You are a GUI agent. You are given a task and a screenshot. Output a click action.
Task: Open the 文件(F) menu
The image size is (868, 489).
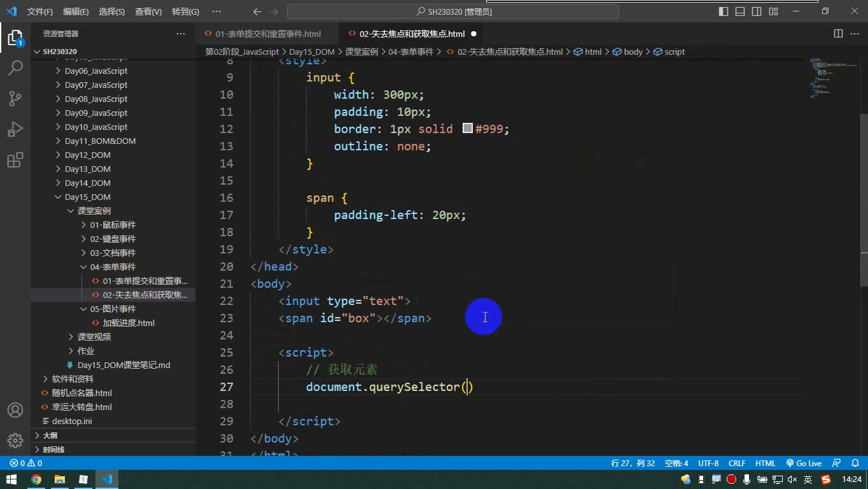pyautogui.click(x=40, y=11)
